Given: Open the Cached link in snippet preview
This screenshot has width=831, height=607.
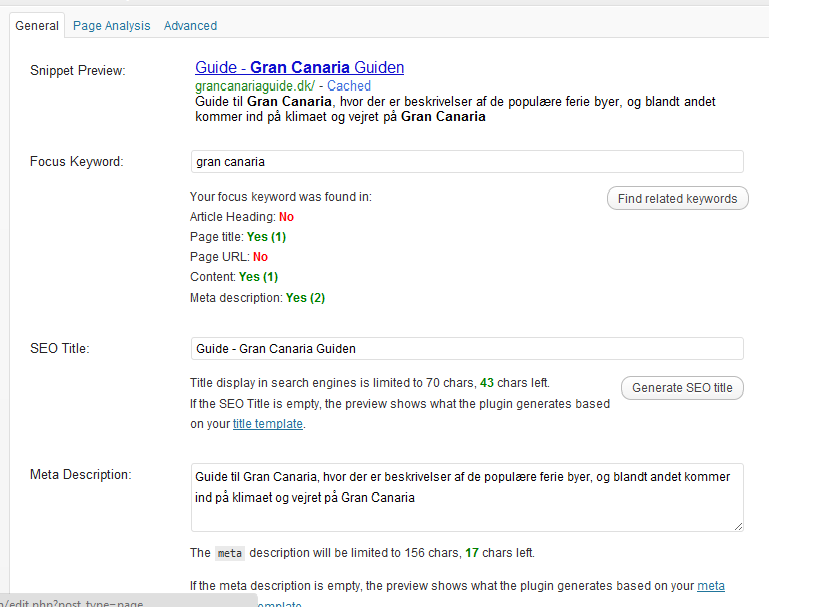Looking at the screenshot, I should (x=348, y=87).
